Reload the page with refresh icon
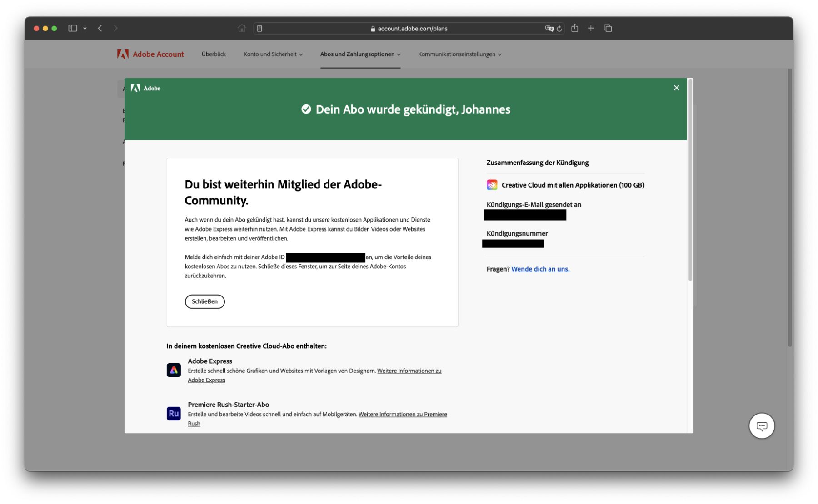 point(559,29)
